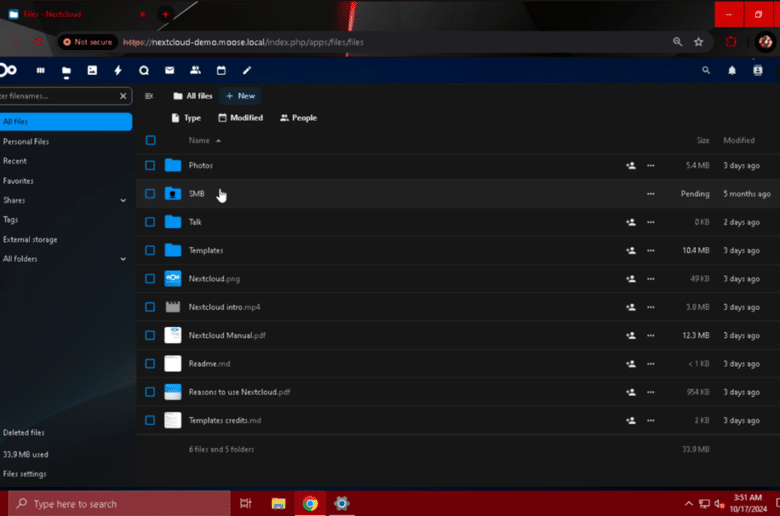This screenshot has width=780, height=516.
Task: Click the browser address bar URL
Action: [243, 42]
